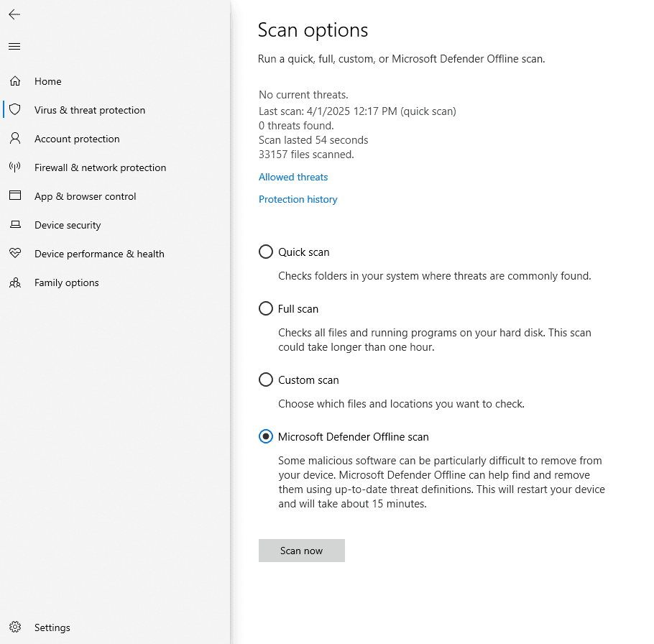
Task: Click 'Scan lasted 54 seconds' text
Action: click(x=313, y=140)
